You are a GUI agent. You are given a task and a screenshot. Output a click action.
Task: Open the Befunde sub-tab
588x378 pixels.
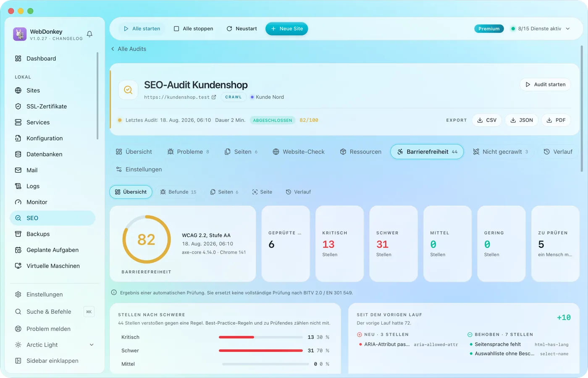click(x=178, y=192)
